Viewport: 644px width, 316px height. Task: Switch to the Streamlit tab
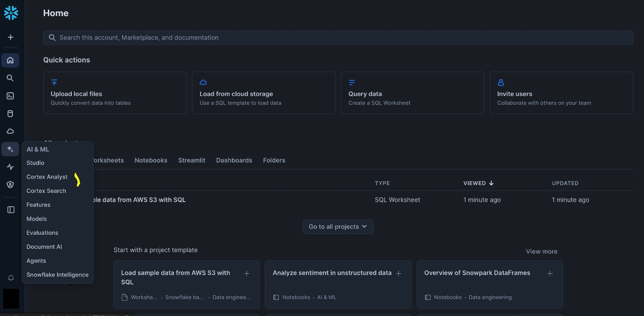pyautogui.click(x=192, y=160)
